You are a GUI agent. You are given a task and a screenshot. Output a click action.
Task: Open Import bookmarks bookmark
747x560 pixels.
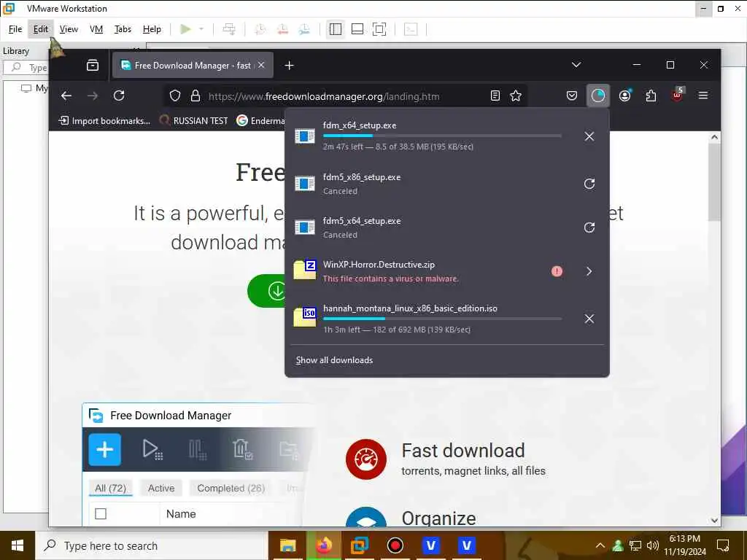tap(104, 121)
